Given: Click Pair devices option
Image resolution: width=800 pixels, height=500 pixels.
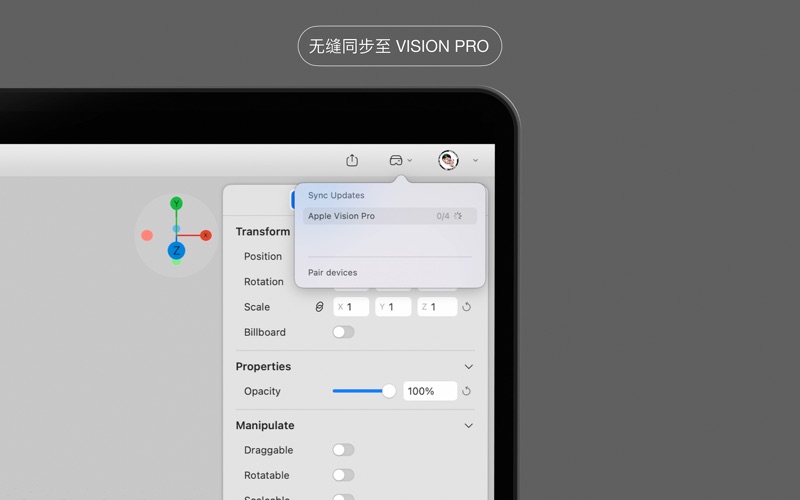Looking at the screenshot, I should point(333,272).
